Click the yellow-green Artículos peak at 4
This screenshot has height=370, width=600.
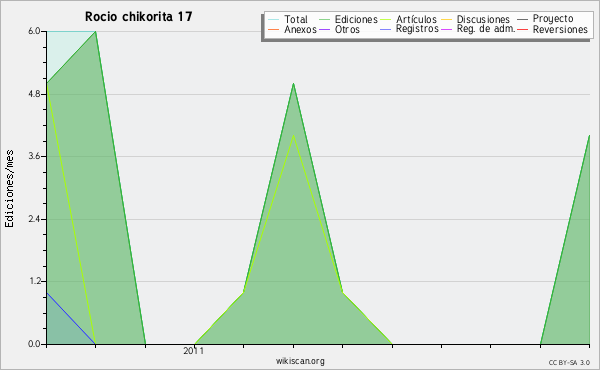[x=293, y=136]
